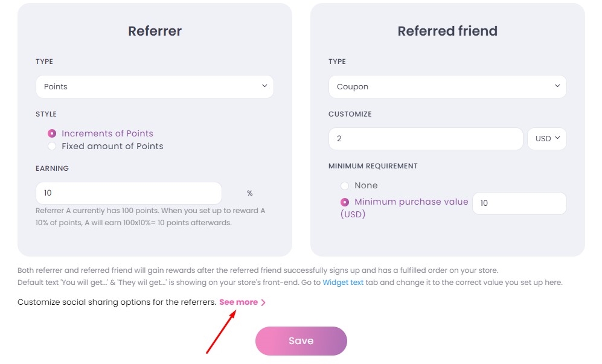Image resolution: width=602 pixels, height=364 pixels.
Task: Click inside the Earning percentage field
Action: pyautogui.click(x=128, y=193)
